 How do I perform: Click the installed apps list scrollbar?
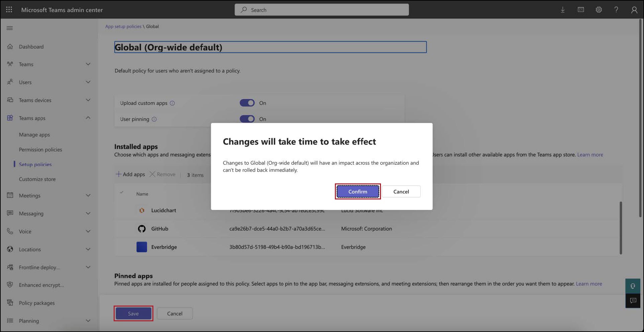coord(621,228)
